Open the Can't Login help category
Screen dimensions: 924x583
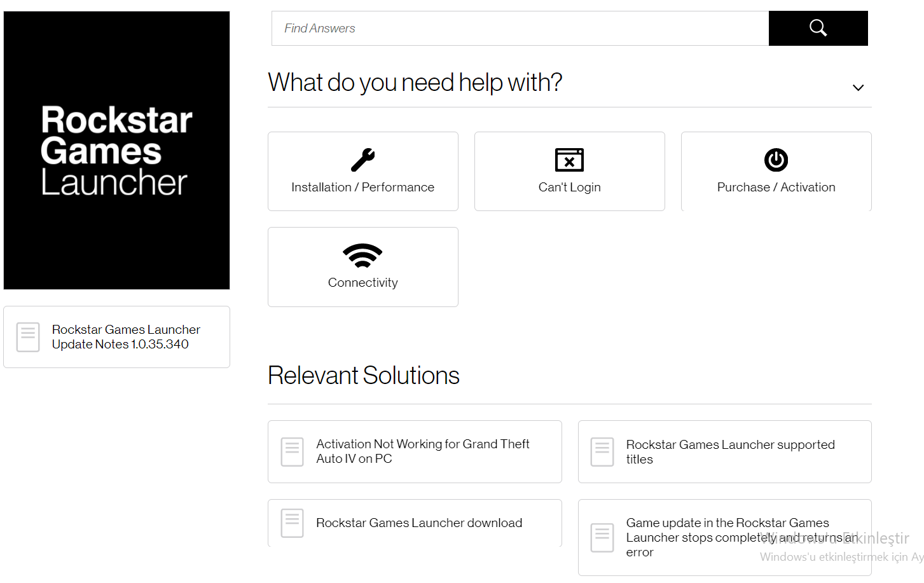point(569,172)
